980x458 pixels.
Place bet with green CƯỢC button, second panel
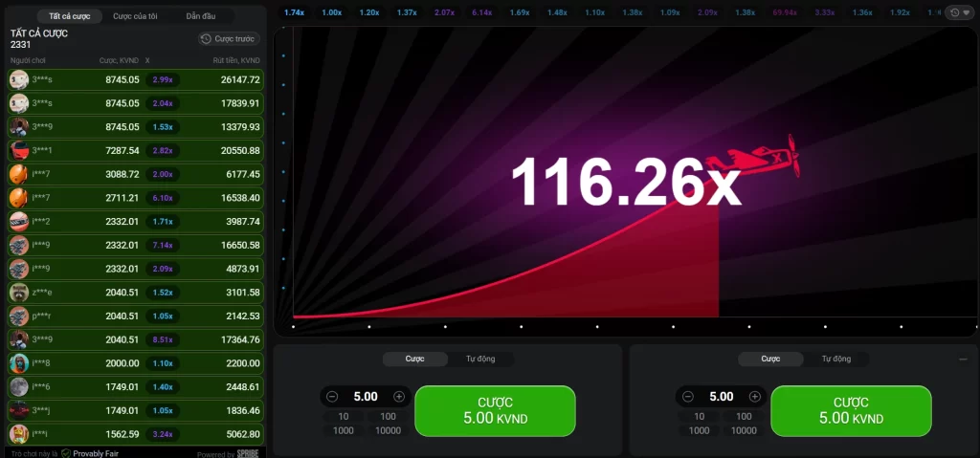[851, 411]
